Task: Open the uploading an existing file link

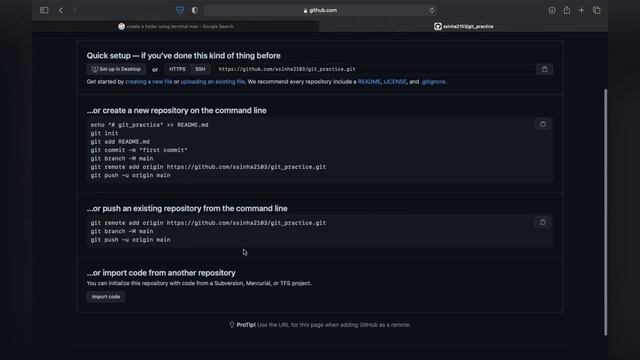Action: 213,82
